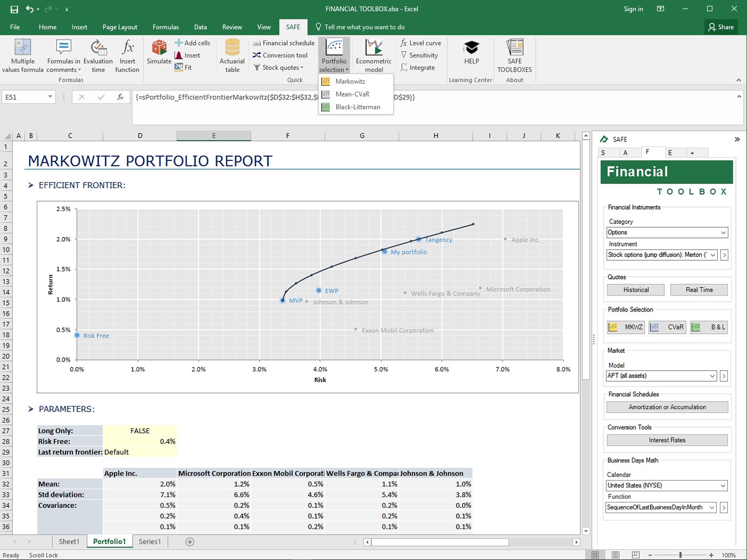The height and width of the screenshot is (560, 747).
Task: Open the Actuarial table tool
Action: click(232, 56)
